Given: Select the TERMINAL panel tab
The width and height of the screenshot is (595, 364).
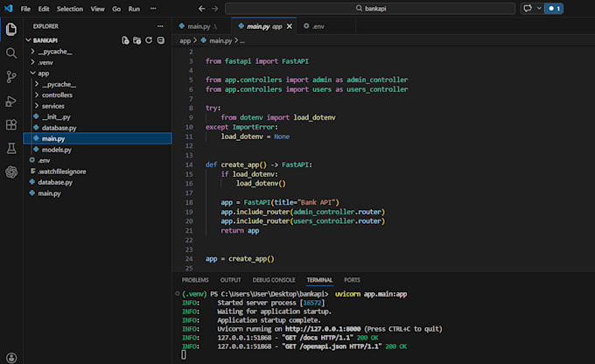Looking at the screenshot, I should click(x=319, y=280).
